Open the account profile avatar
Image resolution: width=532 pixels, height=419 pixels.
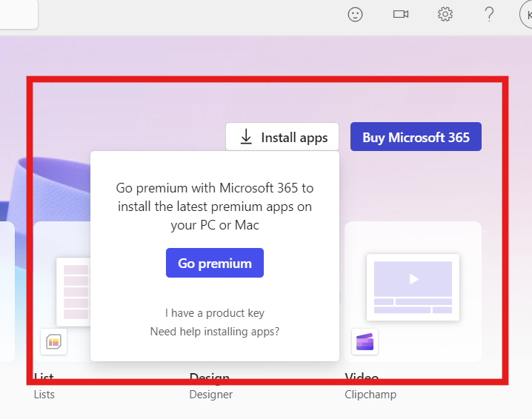coord(526,15)
